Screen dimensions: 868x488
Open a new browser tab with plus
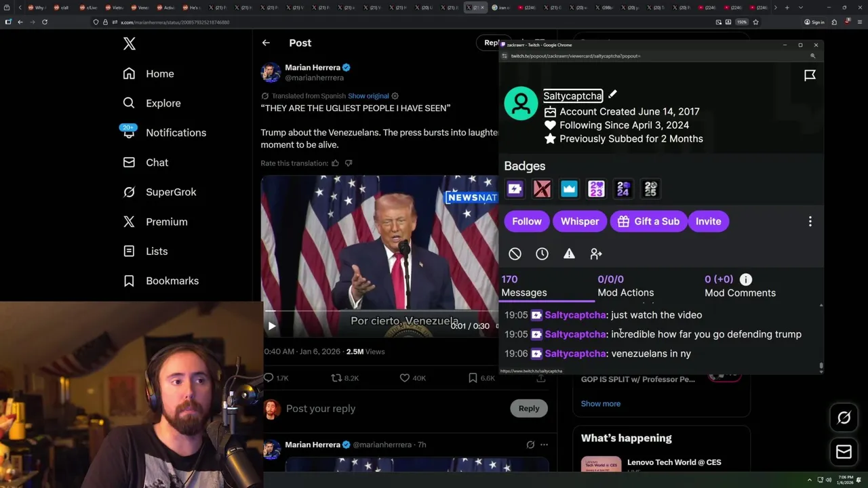(787, 7)
